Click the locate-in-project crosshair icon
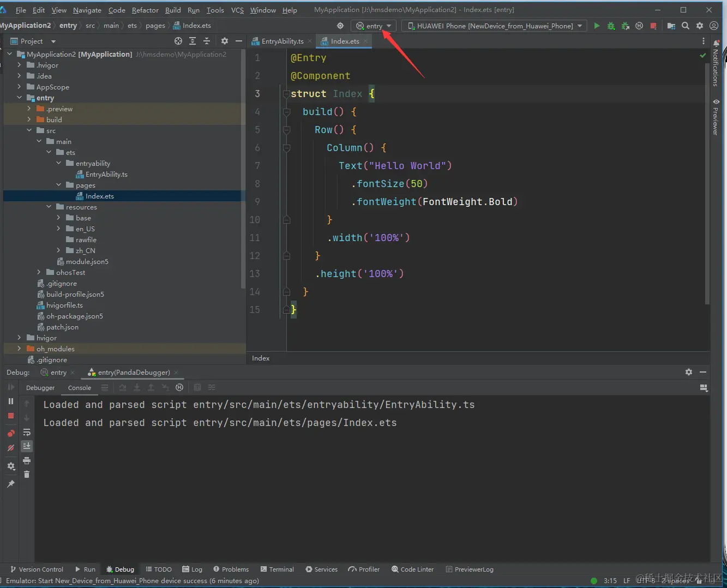 point(178,41)
